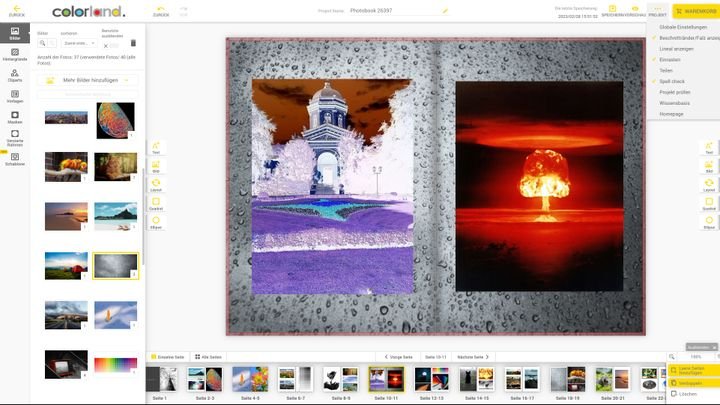Expand the 'Mehr Bilder hinzufügen' dropdown
The width and height of the screenshot is (720, 405).
(x=126, y=79)
